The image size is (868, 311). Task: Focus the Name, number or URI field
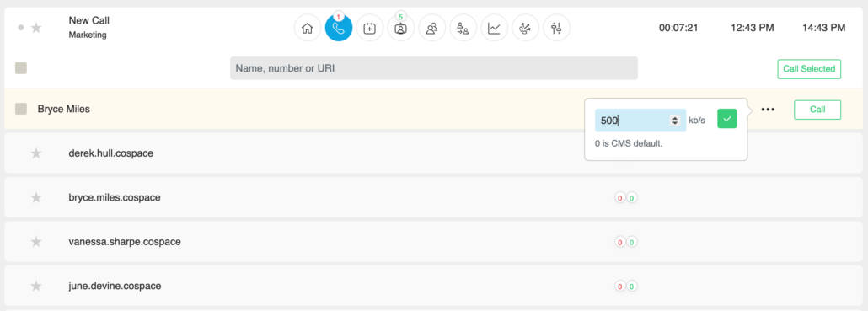pos(433,68)
